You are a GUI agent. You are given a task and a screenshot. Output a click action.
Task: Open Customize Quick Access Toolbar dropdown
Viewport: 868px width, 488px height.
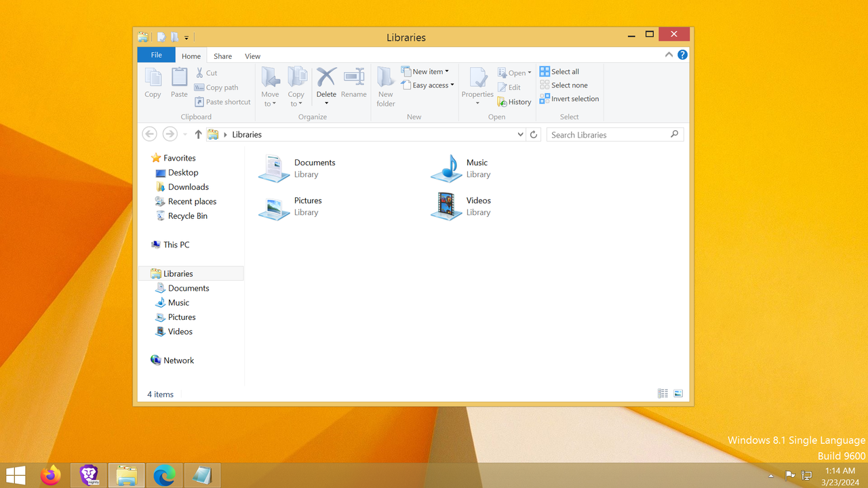(x=186, y=38)
